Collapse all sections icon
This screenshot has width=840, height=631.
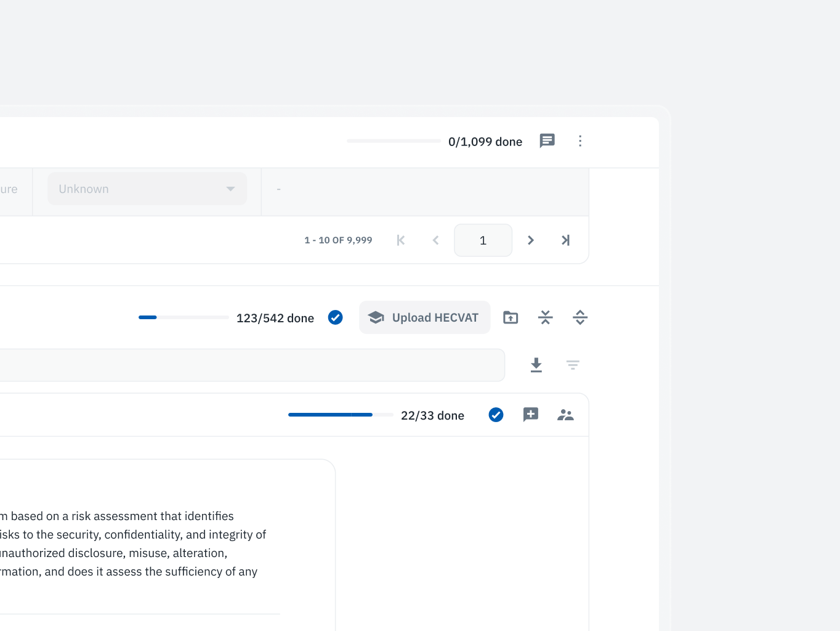(545, 317)
